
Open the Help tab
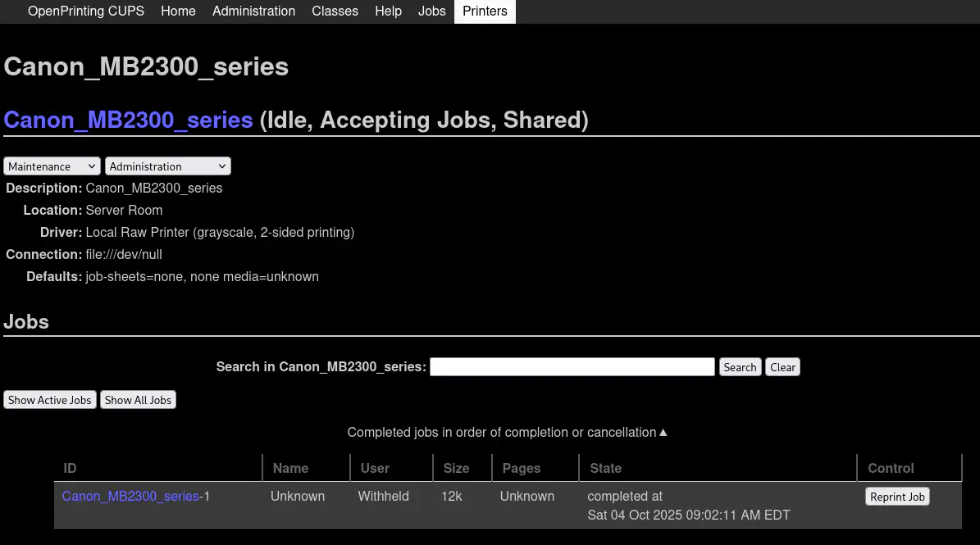(x=388, y=11)
